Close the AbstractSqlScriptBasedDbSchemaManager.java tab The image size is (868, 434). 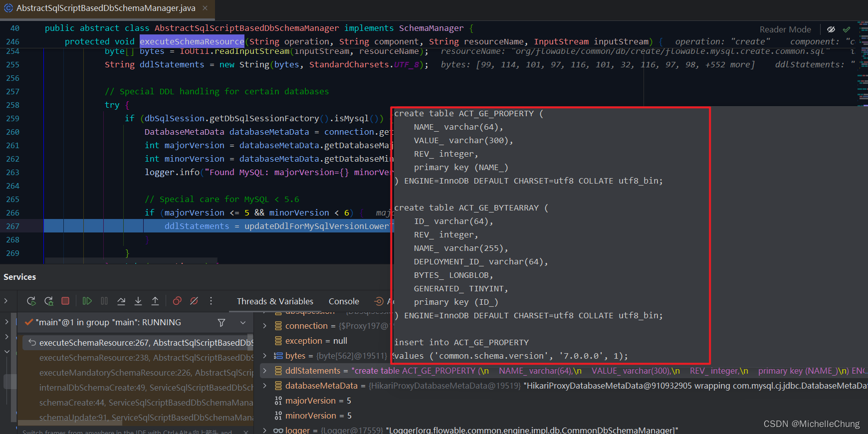(205, 8)
